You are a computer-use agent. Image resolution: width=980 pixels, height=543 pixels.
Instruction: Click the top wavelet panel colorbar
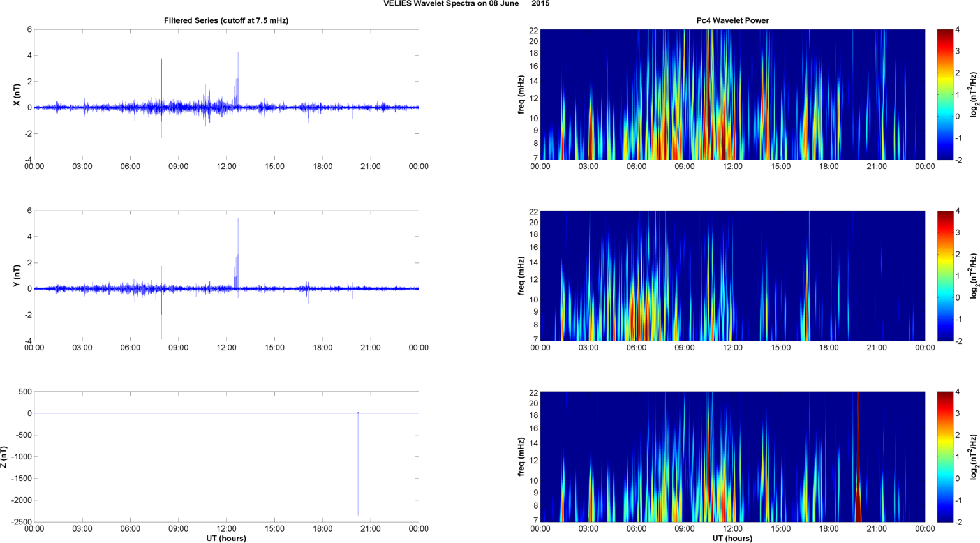945,94
